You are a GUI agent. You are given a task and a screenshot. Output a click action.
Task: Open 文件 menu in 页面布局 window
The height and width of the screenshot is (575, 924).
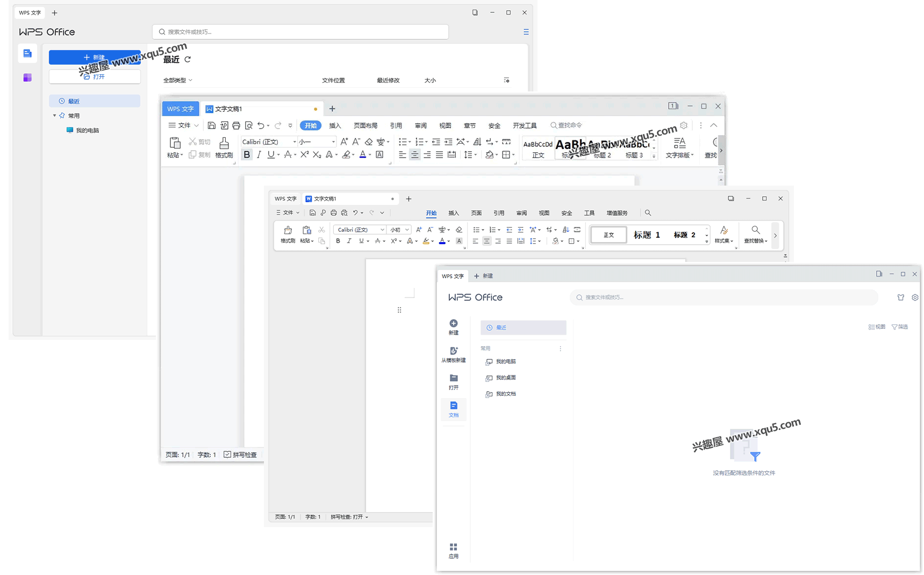(184, 125)
